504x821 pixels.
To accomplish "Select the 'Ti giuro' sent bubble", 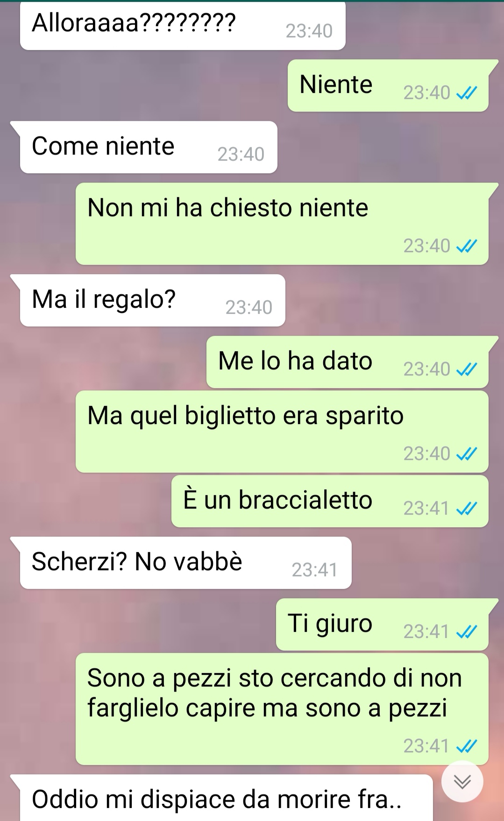I will [382, 624].
